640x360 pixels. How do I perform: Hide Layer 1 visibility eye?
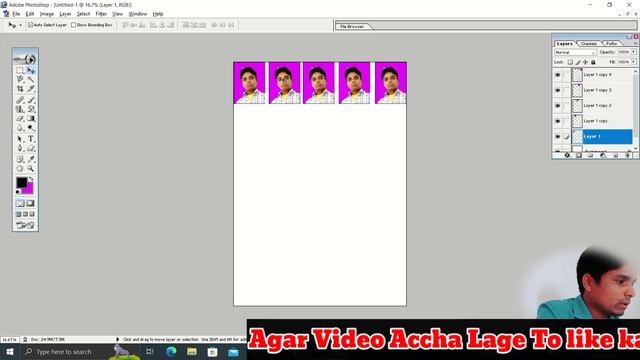pos(558,137)
